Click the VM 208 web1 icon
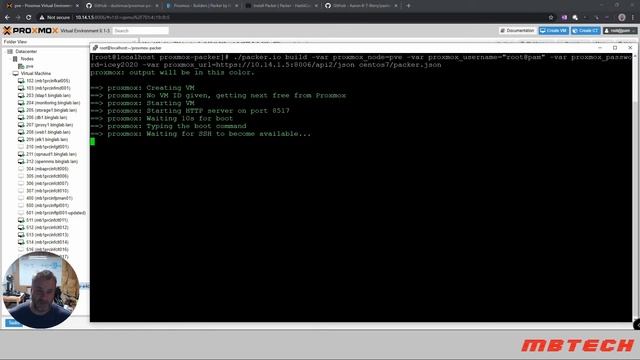 click(21, 132)
